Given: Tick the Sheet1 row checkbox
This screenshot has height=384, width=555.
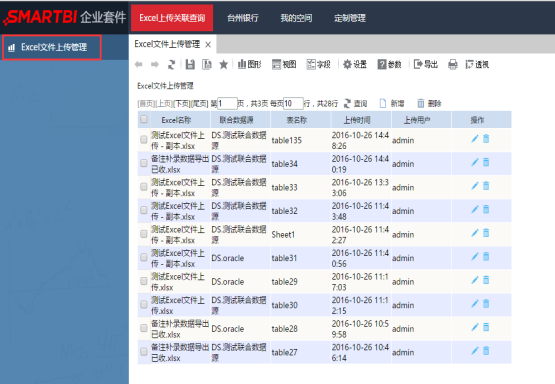Looking at the screenshot, I should pos(144,234).
